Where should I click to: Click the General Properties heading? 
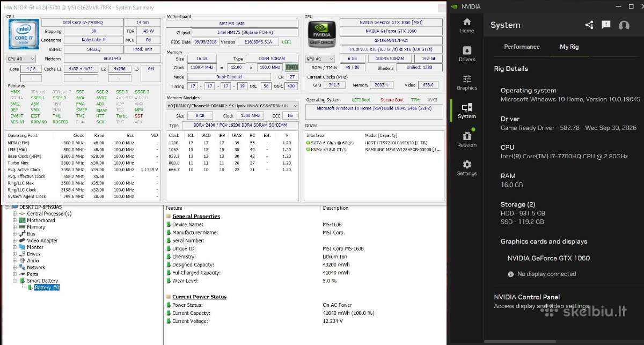[196, 216]
